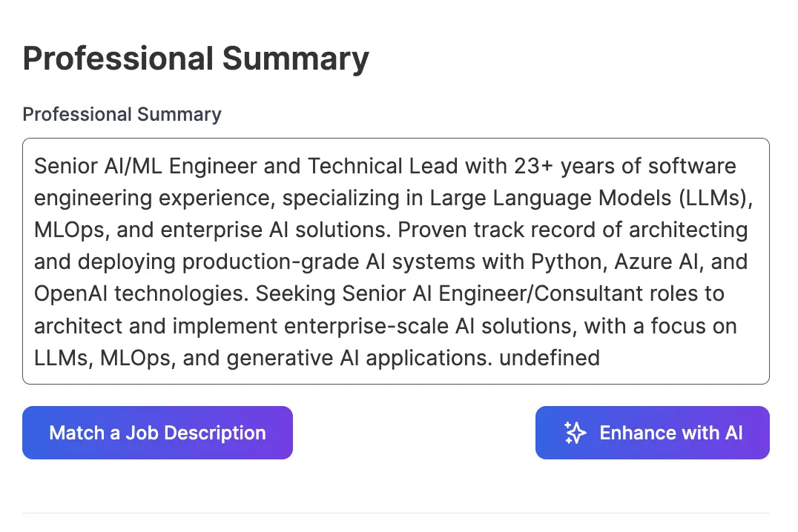The height and width of the screenshot is (532, 798).
Task: Click the bold Professional Summary heading
Action: [x=196, y=59]
